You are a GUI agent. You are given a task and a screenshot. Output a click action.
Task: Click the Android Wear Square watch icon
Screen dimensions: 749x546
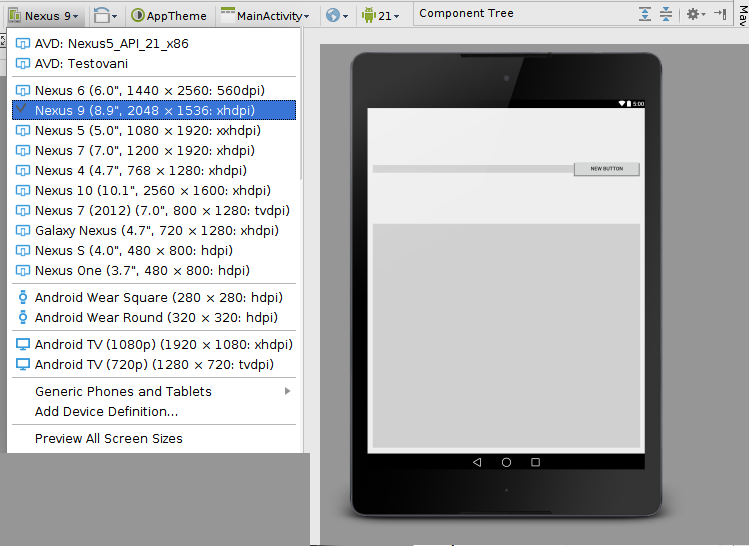[22, 298]
